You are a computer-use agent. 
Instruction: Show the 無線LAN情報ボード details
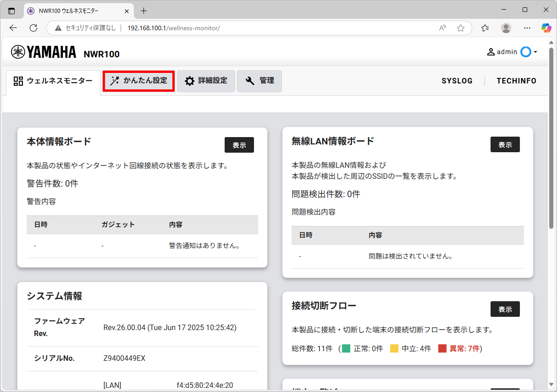coord(505,144)
